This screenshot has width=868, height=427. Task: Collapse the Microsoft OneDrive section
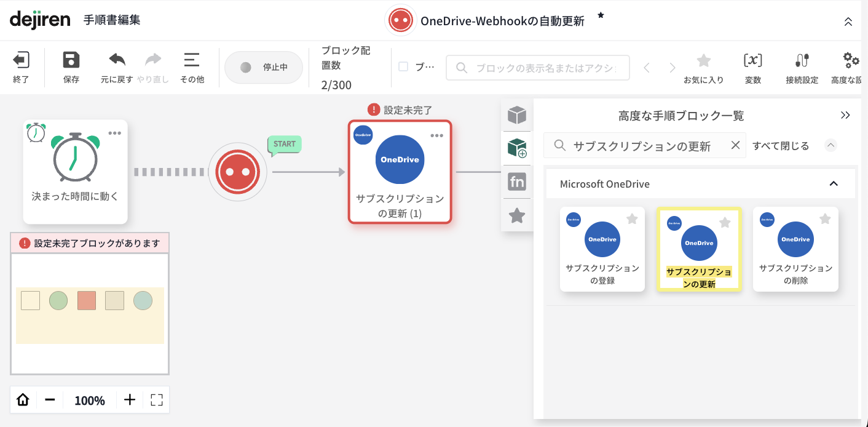834,184
